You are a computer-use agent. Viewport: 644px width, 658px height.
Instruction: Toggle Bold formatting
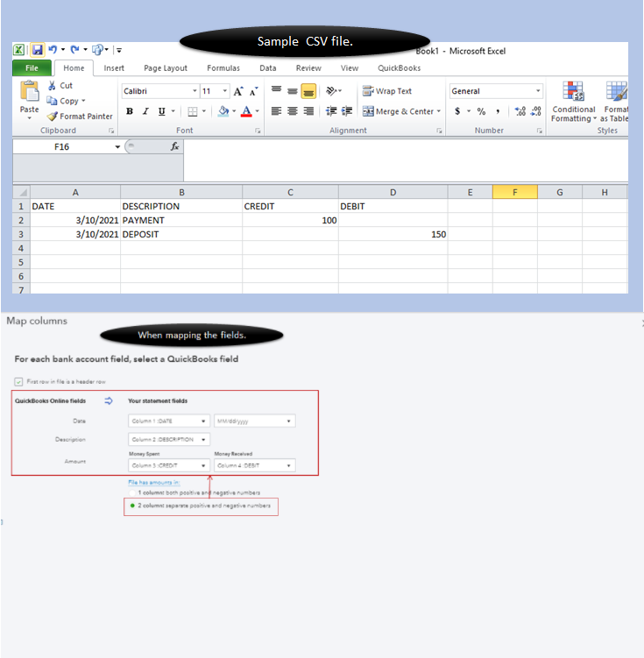tap(130, 111)
